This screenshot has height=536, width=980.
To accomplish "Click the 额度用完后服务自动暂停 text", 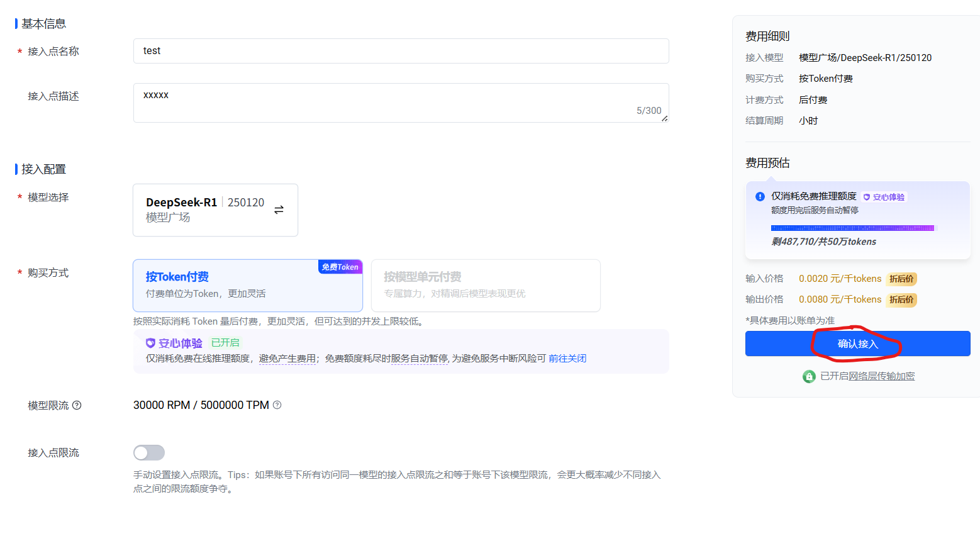I will tap(815, 210).
